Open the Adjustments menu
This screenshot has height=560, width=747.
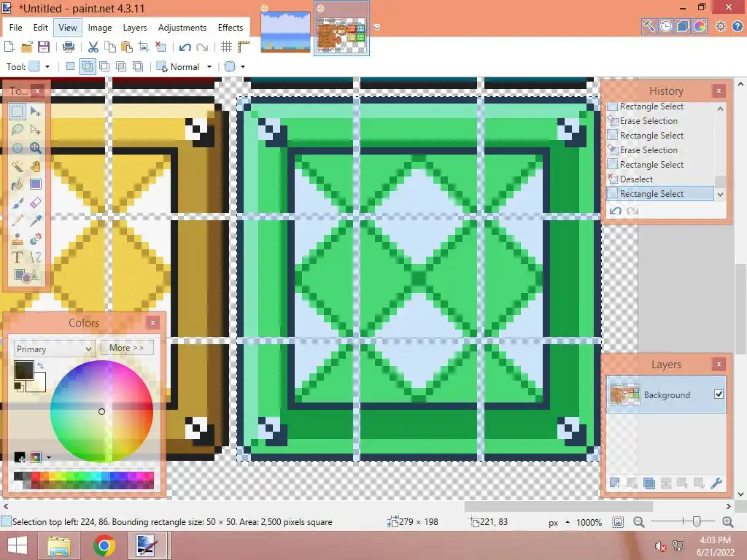pyautogui.click(x=182, y=28)
